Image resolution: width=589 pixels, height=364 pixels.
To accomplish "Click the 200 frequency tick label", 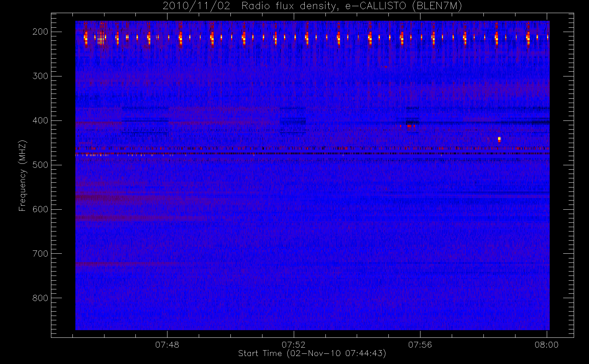I will point(40,32).
